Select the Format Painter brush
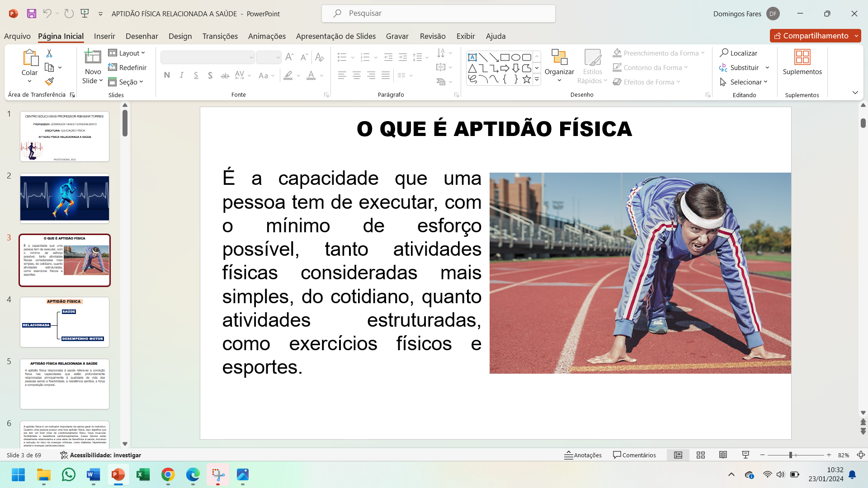The height and width of the screenshot is (488, 868). [x=49, y=82]
